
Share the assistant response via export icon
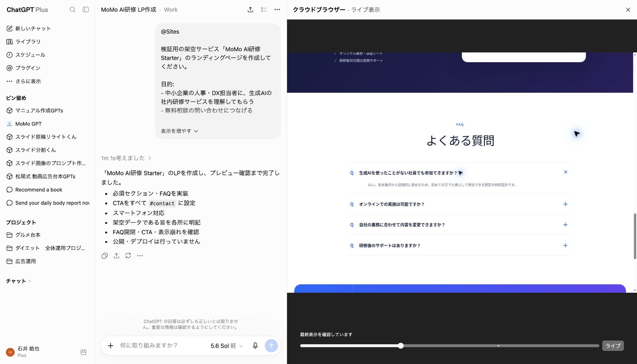(116, 256)
